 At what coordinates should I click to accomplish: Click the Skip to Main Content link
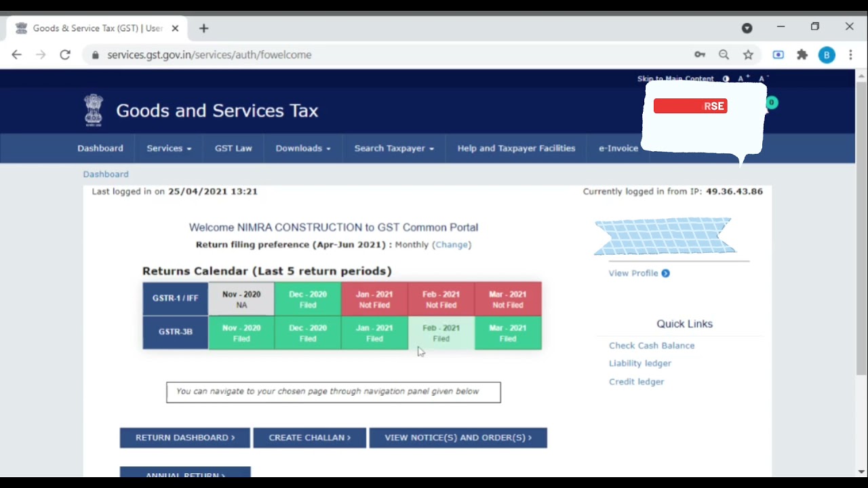point(675,79)
